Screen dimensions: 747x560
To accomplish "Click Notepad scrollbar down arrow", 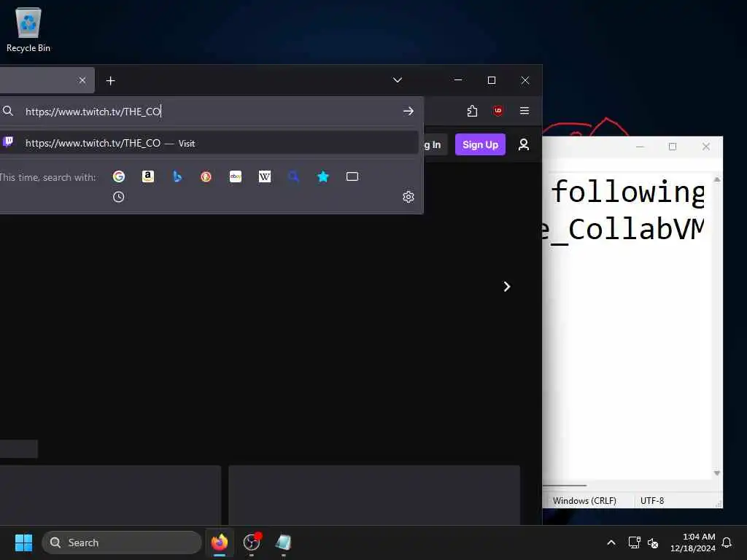I will [717, 472].
